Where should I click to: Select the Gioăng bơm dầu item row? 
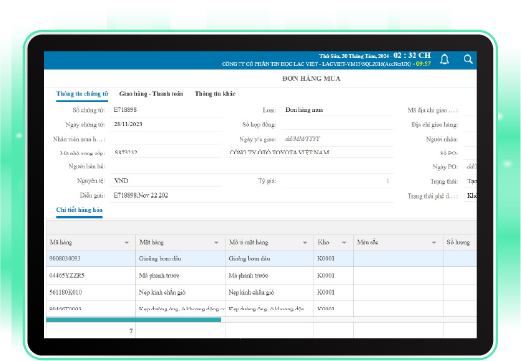[x=261, y=259]
